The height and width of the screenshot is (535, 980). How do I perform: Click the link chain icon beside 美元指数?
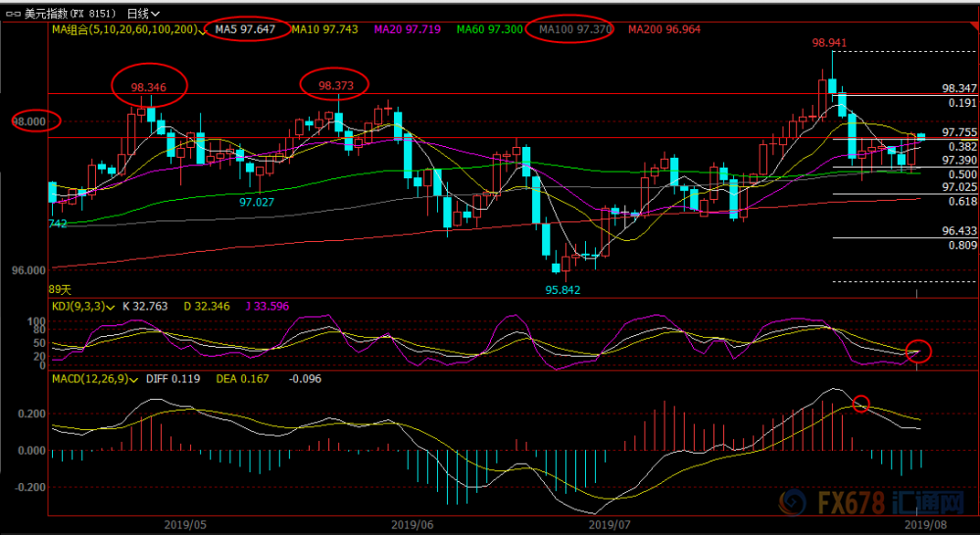[13, 13]
